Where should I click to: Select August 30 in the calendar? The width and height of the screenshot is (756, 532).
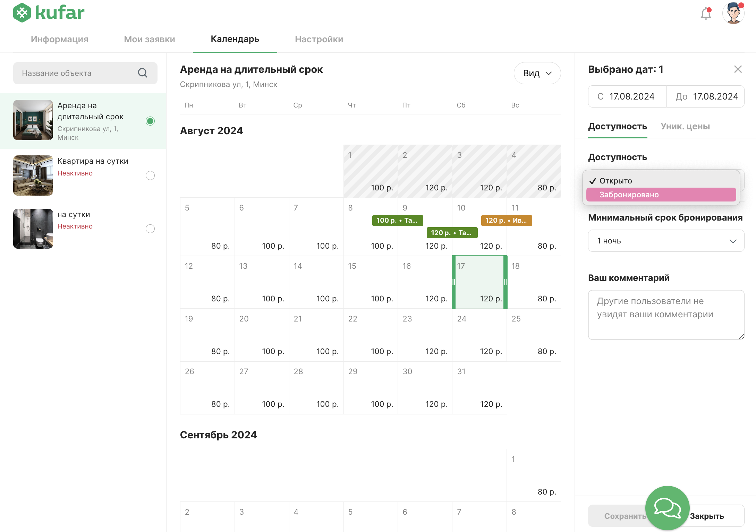click(x=425, y=388)
